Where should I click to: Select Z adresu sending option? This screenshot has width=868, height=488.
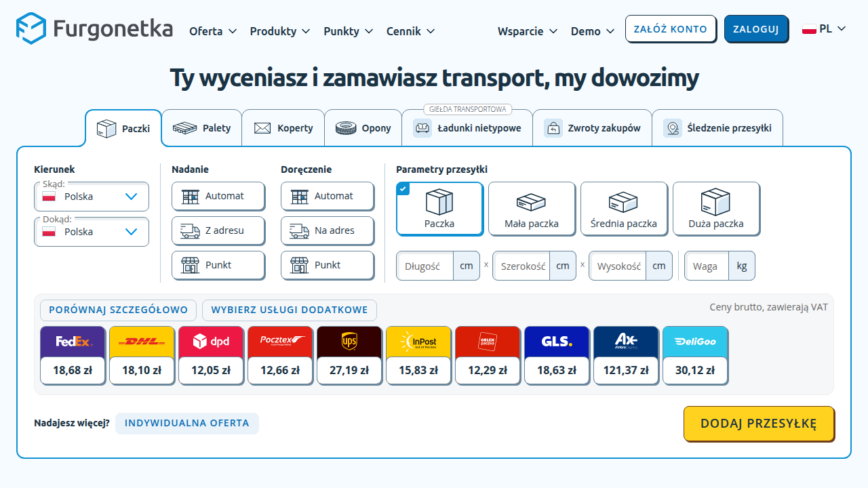pyautogui.click(x=218, y=230)
